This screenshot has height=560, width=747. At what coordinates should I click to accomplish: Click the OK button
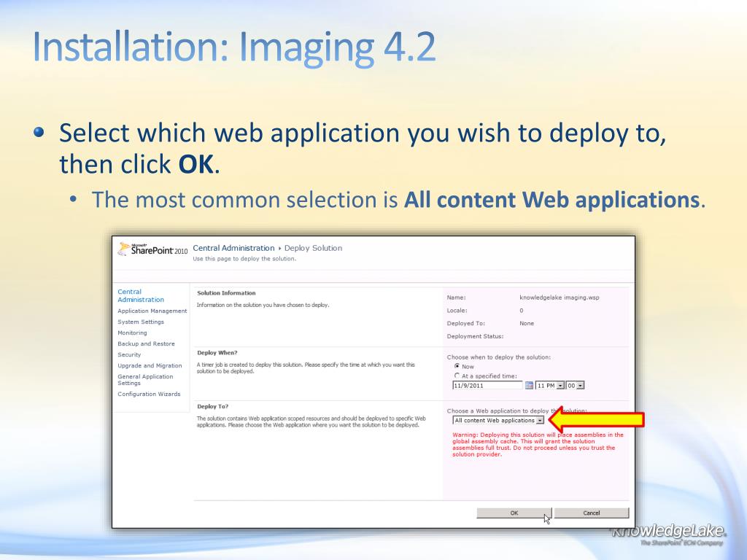pyautogui.click(x=514, y=513)
